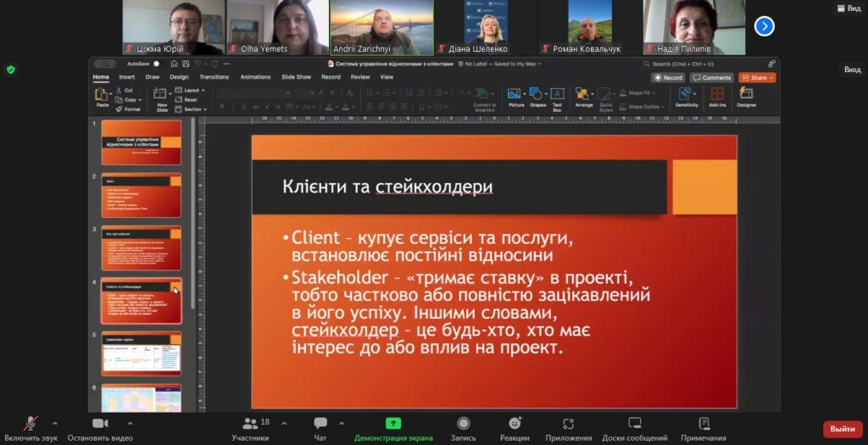
Task: Leave meeting with Выйти button
Action: pyautogui.click(x=842, y=429)
